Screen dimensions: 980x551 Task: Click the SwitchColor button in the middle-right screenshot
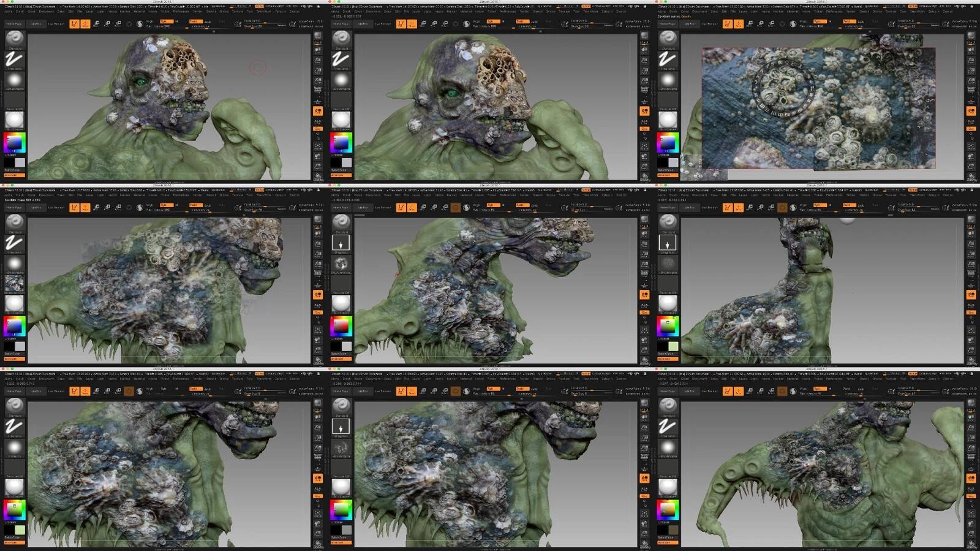click(x=668, y=353)
